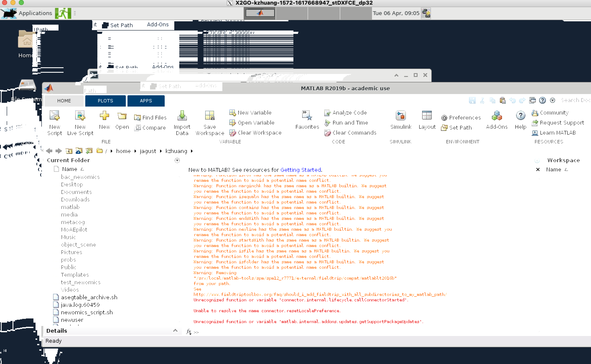591x364 pixels.
Task: Click the log out running-man icon
Action: [63, 13]
